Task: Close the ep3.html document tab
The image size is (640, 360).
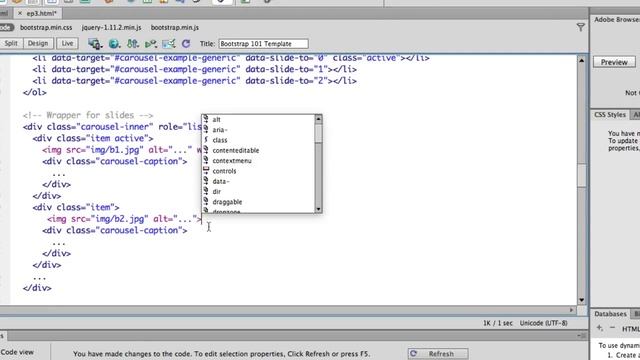Action: pyautogui.click(x=20, y=13)
